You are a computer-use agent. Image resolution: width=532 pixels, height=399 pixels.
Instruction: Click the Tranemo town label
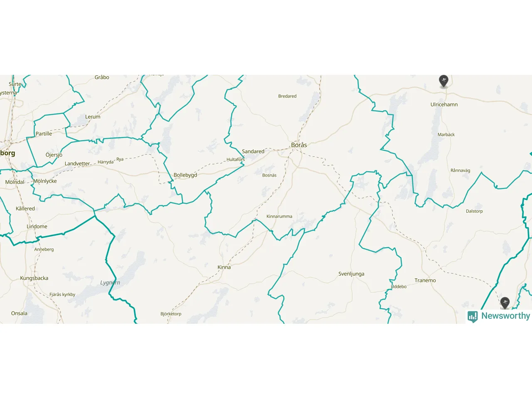(425, 281)
